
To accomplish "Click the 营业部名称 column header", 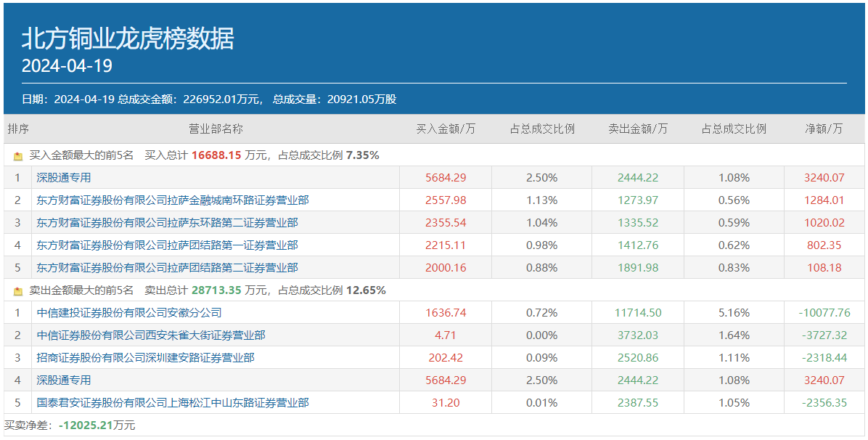I will (x=216, y=129).
